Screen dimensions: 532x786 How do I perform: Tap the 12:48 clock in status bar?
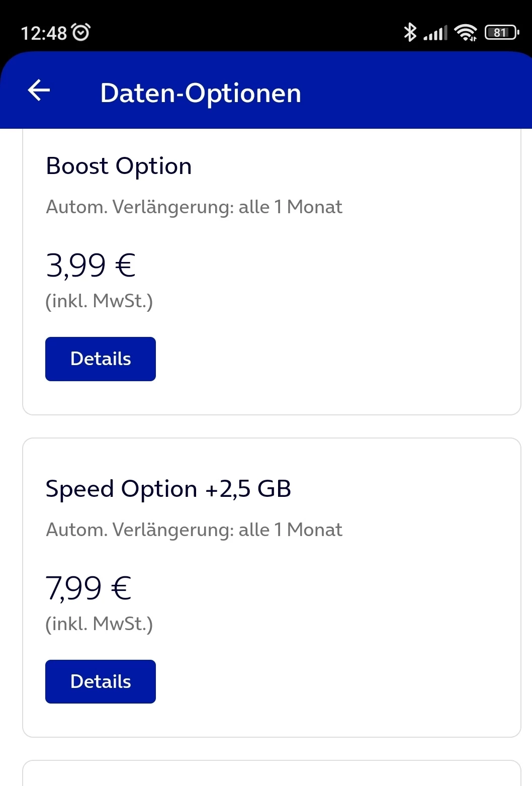pos(44,33)
